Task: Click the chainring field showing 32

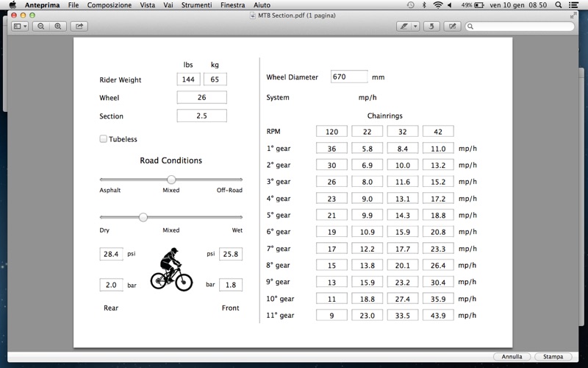Action: pos(402,132)
